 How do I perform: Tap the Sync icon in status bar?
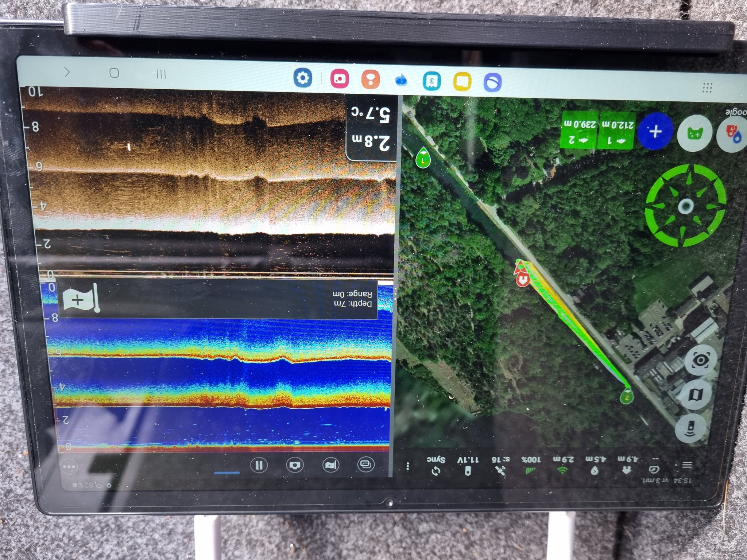tap(436, 471)
